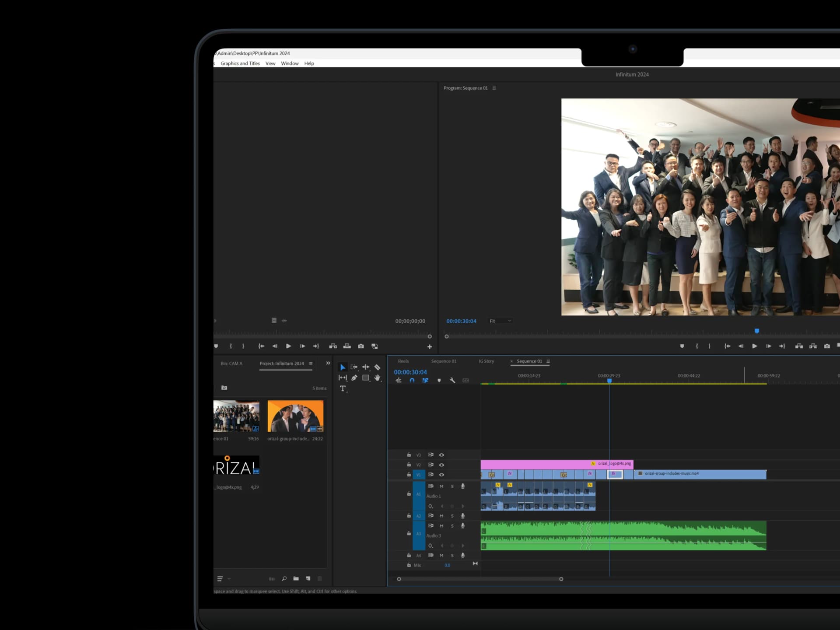The height and width of the screenshot is (630, 840).
Task: Open Find magnifier in Project panel
Action: pyautogui.click(x=284, y=578)
